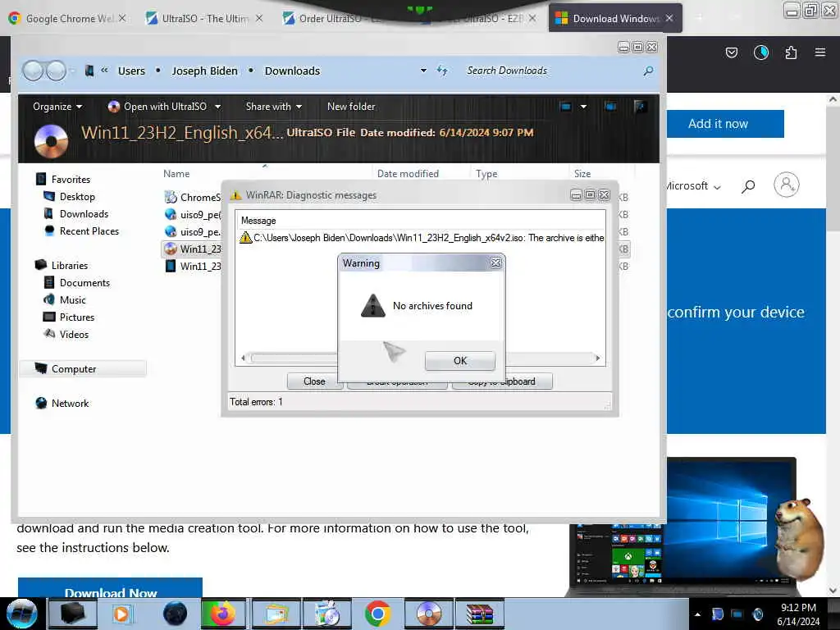Open UltraISO disc icon in taskbar
Screen dimensions: 840x630
point(428,614)
